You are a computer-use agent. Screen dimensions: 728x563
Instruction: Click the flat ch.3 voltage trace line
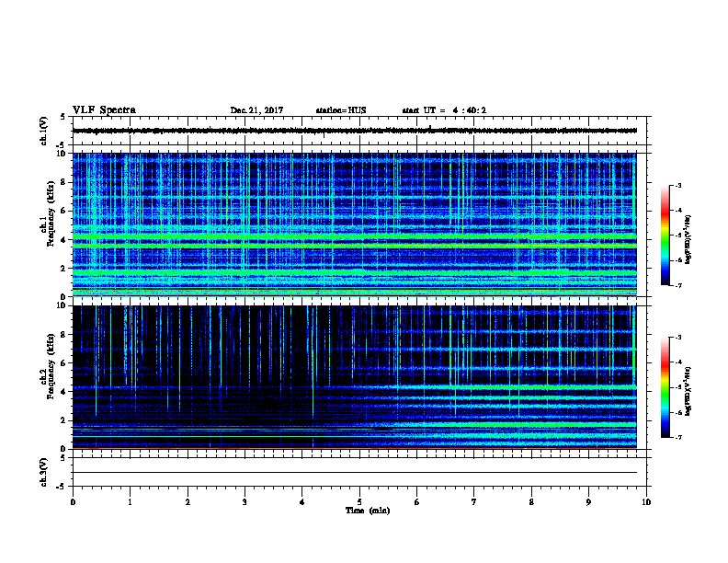[x=355, y=473]
